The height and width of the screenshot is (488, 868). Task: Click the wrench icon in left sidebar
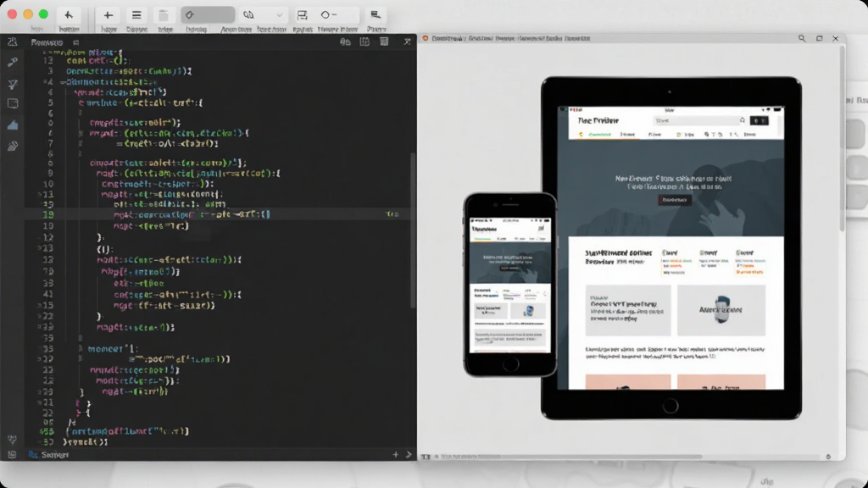(12, 63)
